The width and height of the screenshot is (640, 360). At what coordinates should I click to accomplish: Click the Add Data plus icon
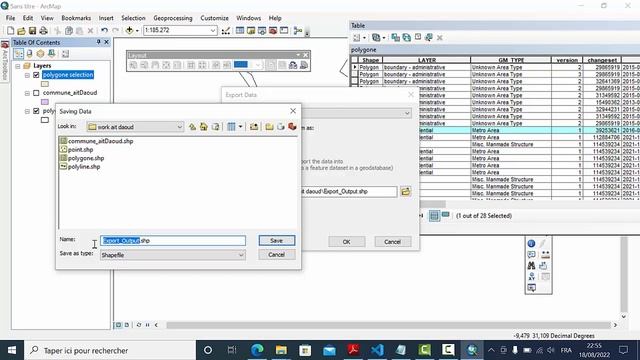click(129, 30)
